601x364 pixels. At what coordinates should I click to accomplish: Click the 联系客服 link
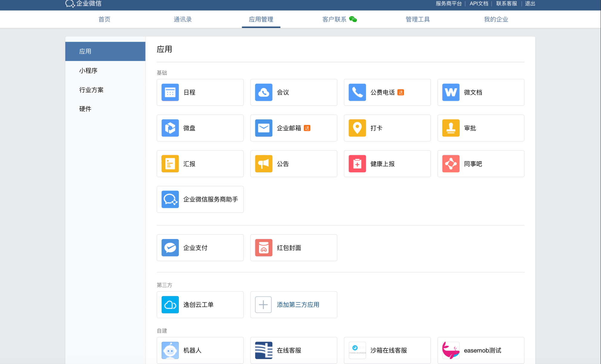pos(506,4)
